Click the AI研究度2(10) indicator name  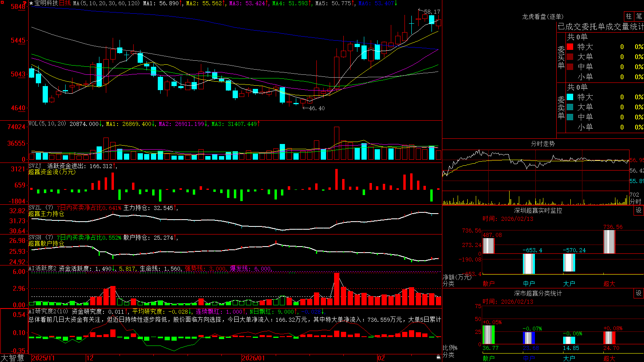tap(48, 311)
